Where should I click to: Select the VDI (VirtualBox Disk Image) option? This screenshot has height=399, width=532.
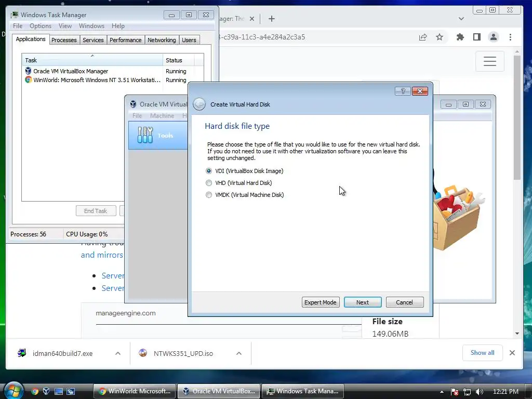click(x=245, y=171)
